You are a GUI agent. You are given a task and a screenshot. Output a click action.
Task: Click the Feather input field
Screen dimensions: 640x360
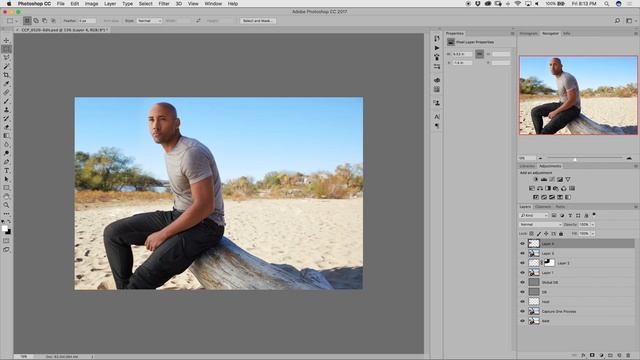[87, 20]
